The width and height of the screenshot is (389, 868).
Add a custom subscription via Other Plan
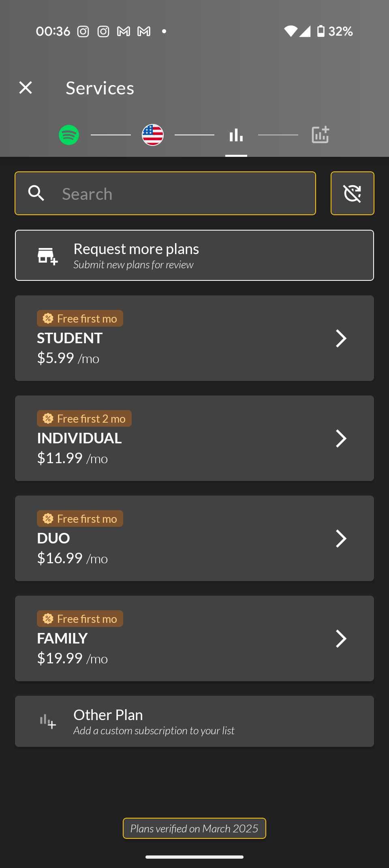click(x=194, y=721)
